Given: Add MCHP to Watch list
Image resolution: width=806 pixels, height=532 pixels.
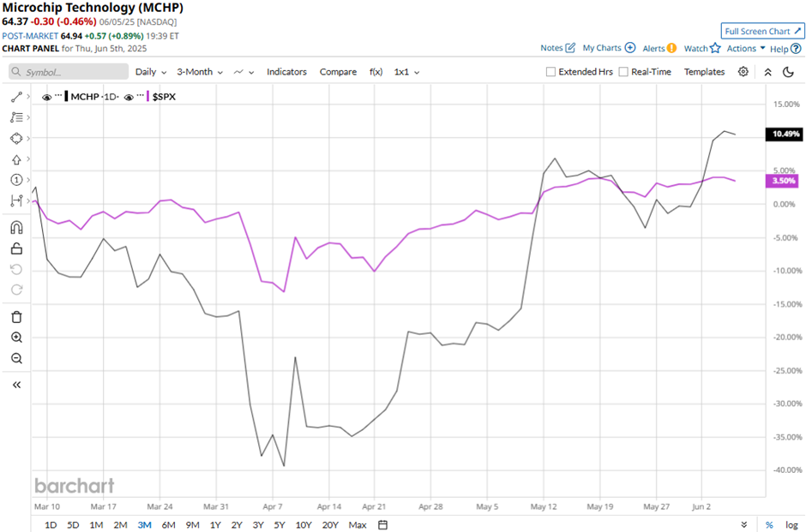Looking at the screenshot, I should (x=702, y=48).
